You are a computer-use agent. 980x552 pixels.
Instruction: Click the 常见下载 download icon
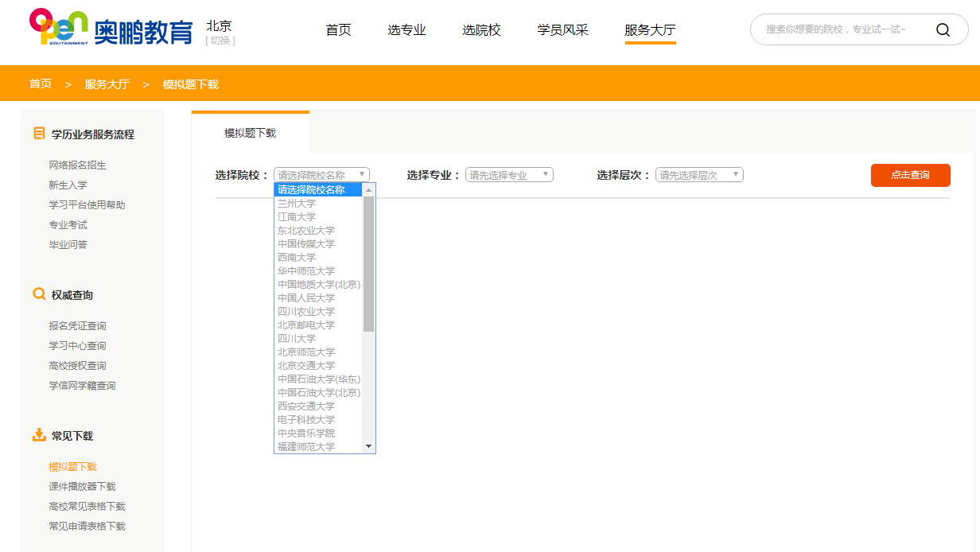38,435
